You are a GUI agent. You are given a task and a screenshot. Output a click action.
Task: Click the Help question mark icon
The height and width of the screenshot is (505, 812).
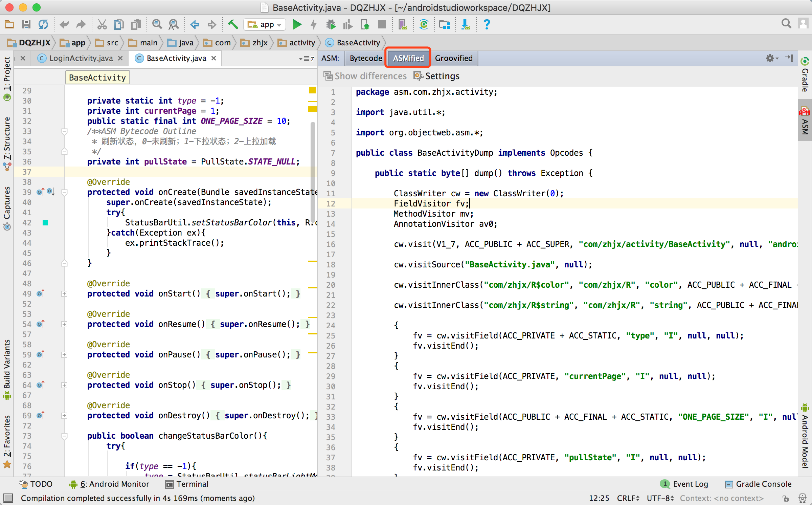click(x=487, y=24)
